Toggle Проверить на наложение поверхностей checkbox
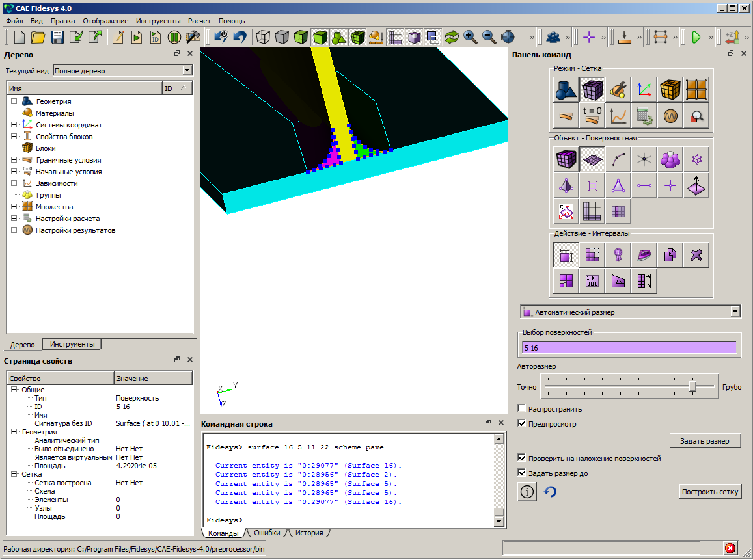Image resolution: width=753 pixels, height=560 pixels. 521,458
